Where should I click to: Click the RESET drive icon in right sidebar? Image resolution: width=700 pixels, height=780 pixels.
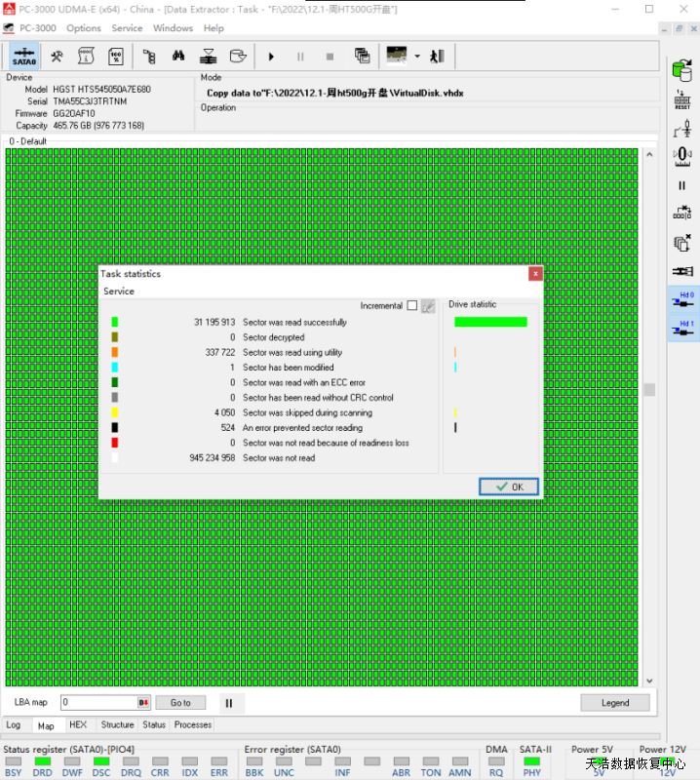(x=682, y=99)
